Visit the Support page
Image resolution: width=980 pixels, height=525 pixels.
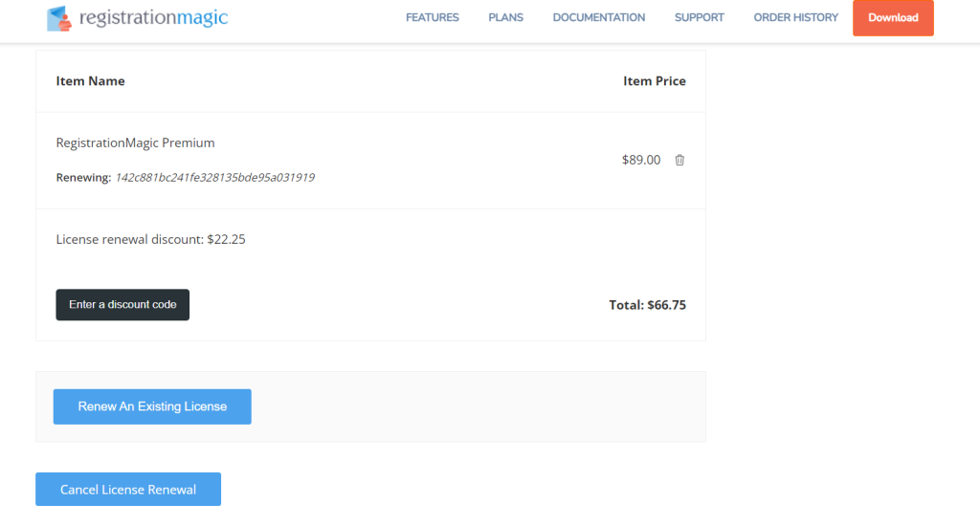click(699, 17)
